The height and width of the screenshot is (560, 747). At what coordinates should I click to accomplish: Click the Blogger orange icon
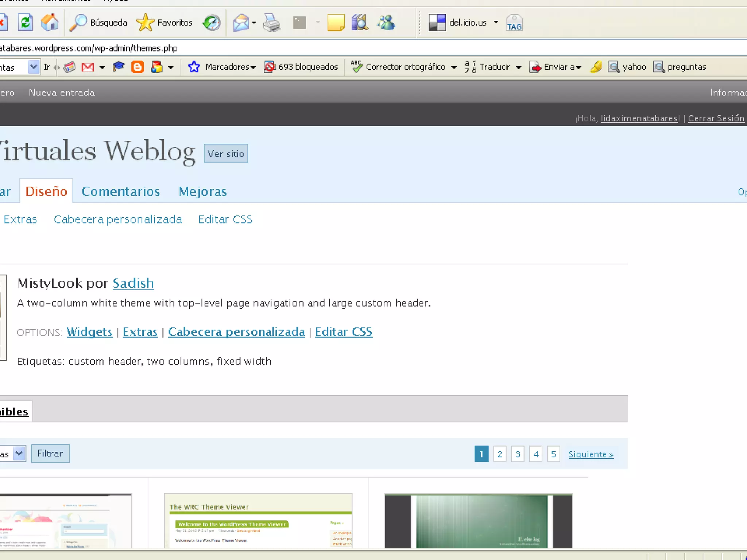click(137, 67)
